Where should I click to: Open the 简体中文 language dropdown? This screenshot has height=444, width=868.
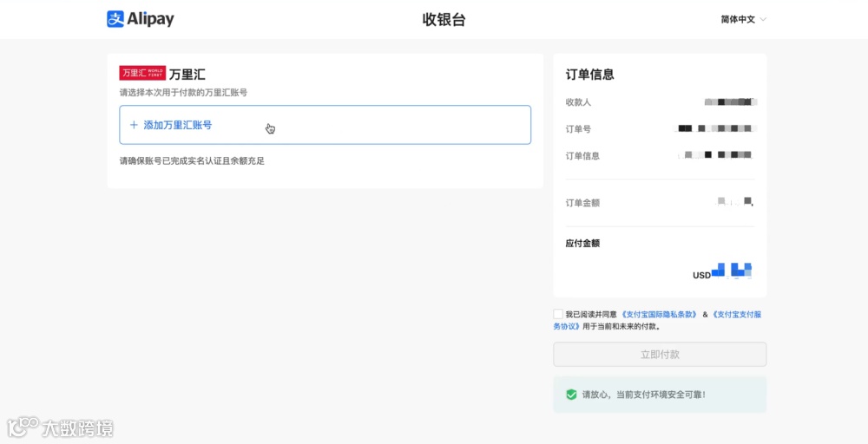744,19
